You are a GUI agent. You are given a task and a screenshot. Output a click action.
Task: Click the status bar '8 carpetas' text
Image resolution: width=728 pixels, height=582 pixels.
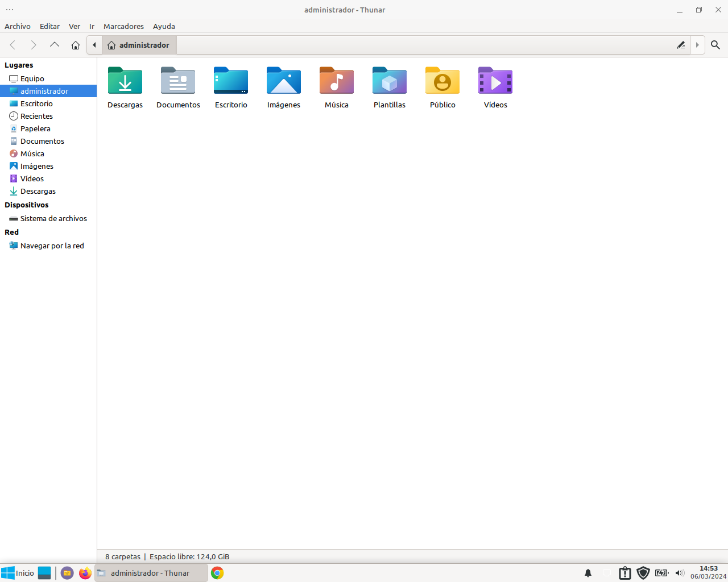pos(123,556)
